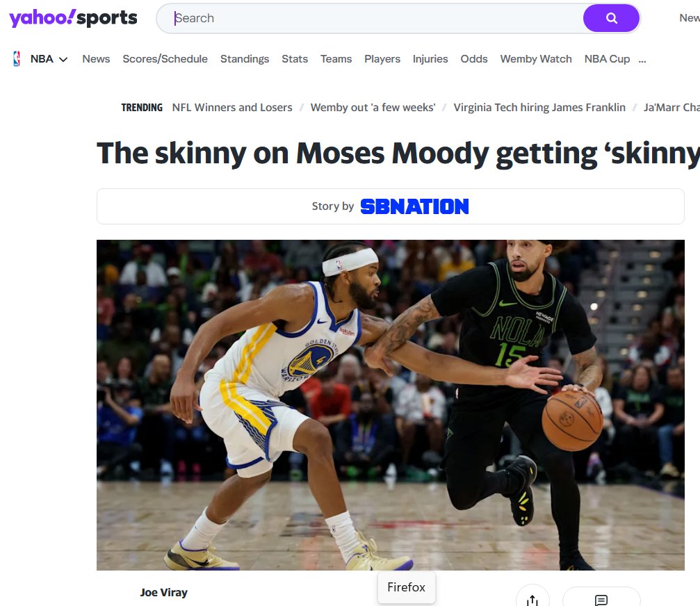
Task: Open the Yahoo Sports logo homepage
Action: click(73, 18)
